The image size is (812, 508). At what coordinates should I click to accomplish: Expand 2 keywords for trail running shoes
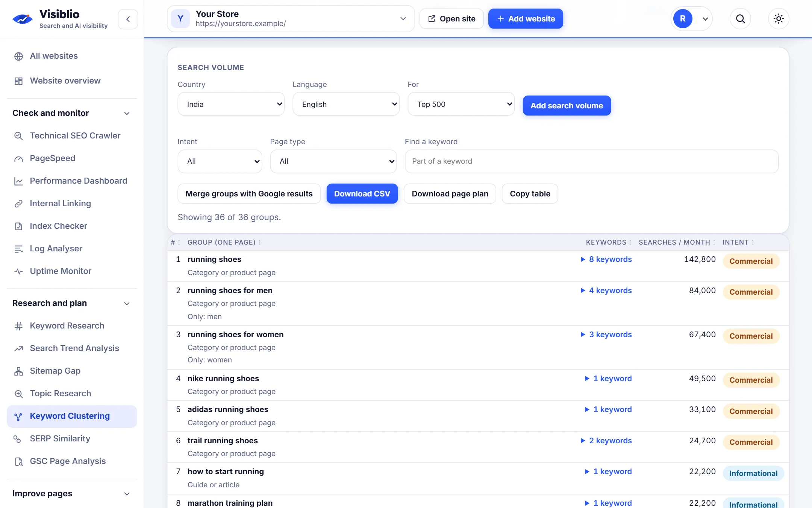(x=606, y=441)
